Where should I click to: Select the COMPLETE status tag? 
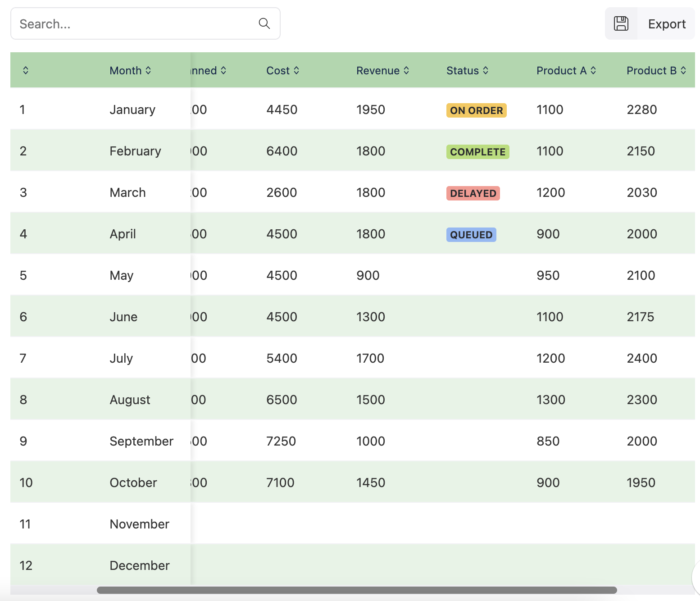[477, 152]
